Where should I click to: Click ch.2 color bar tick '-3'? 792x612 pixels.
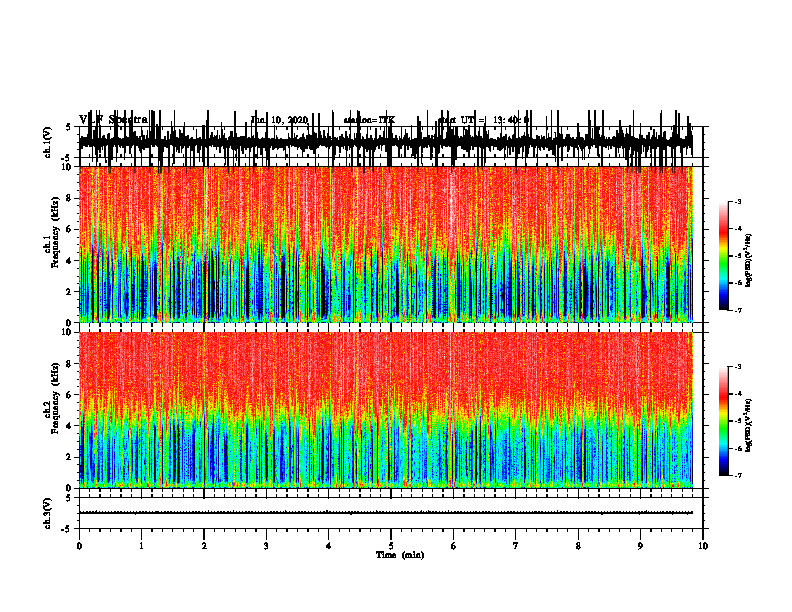[x=737, y=367]
